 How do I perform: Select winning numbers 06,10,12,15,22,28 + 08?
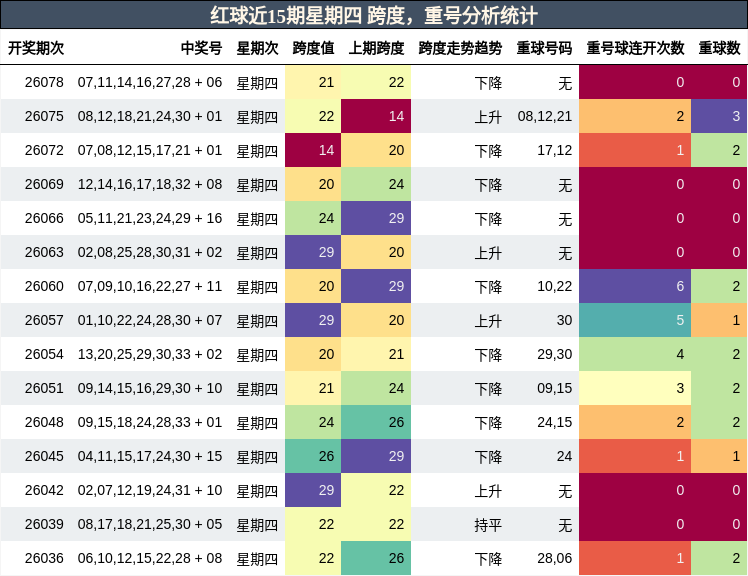pos(150,558)
